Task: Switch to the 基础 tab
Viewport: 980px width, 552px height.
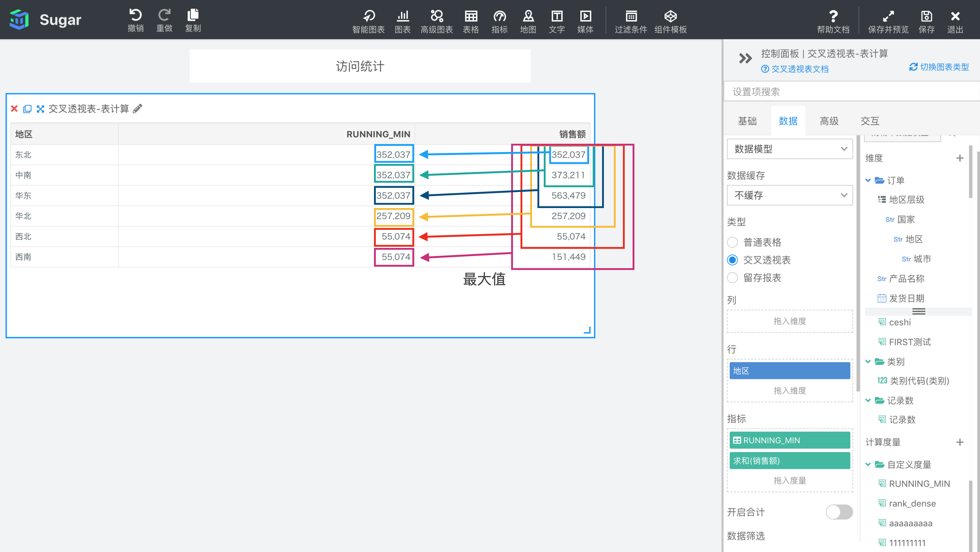Action: (x=747, y=121)
